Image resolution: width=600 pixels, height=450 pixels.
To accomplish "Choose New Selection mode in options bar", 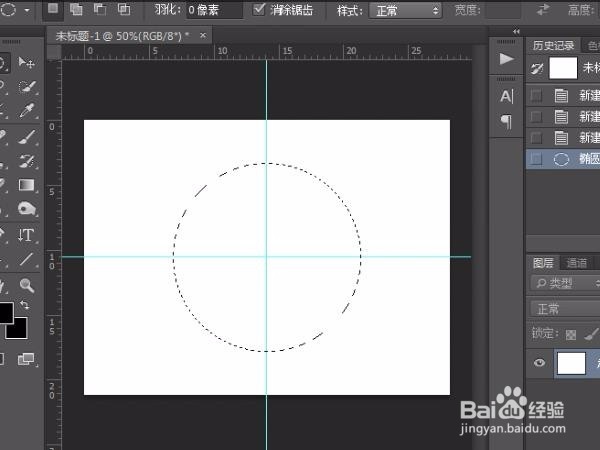I will (53, 10).
